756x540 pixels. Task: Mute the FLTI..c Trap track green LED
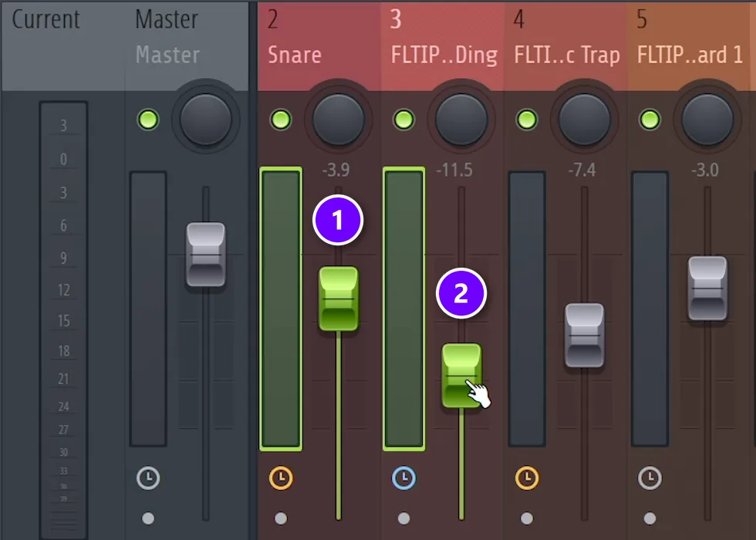526,120
